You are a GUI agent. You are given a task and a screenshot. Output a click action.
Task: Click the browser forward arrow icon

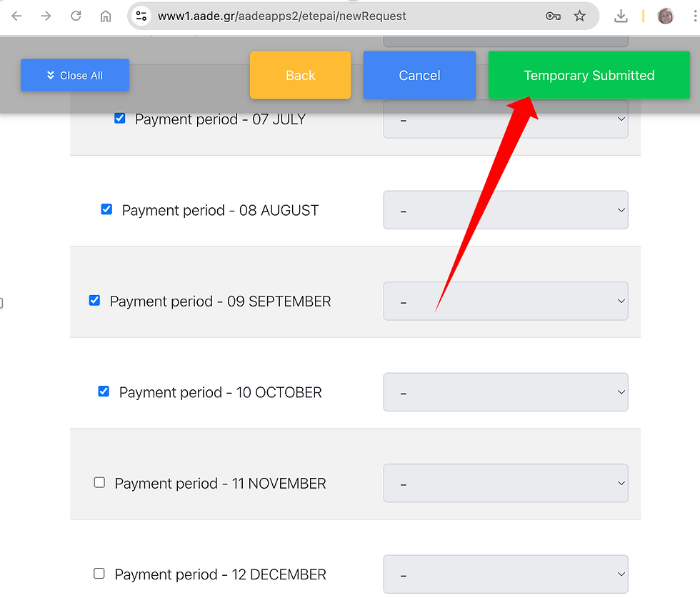(x=46, y=16)
